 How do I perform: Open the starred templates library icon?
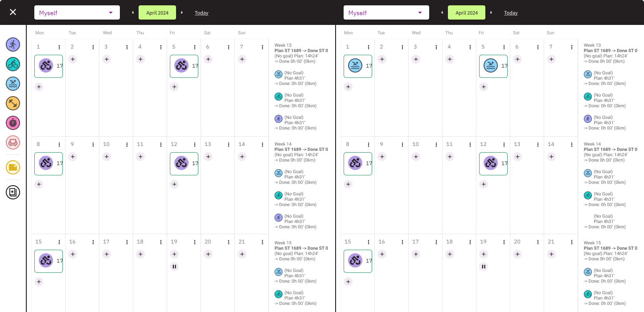point(13,192)
